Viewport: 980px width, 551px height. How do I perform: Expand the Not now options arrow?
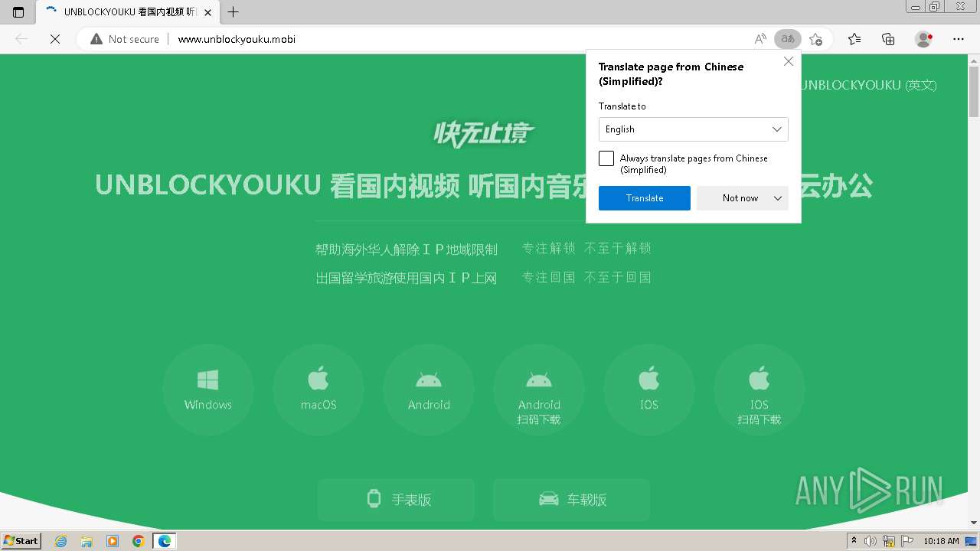pyautogui.click(x=778, y=198)
